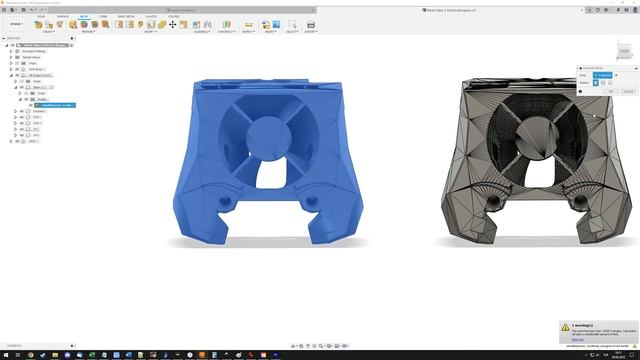Viewport: 640px width, 360px height.
Task: Click the first icon in the ASSEMBLE group
Action: click(x=196, y=24)
